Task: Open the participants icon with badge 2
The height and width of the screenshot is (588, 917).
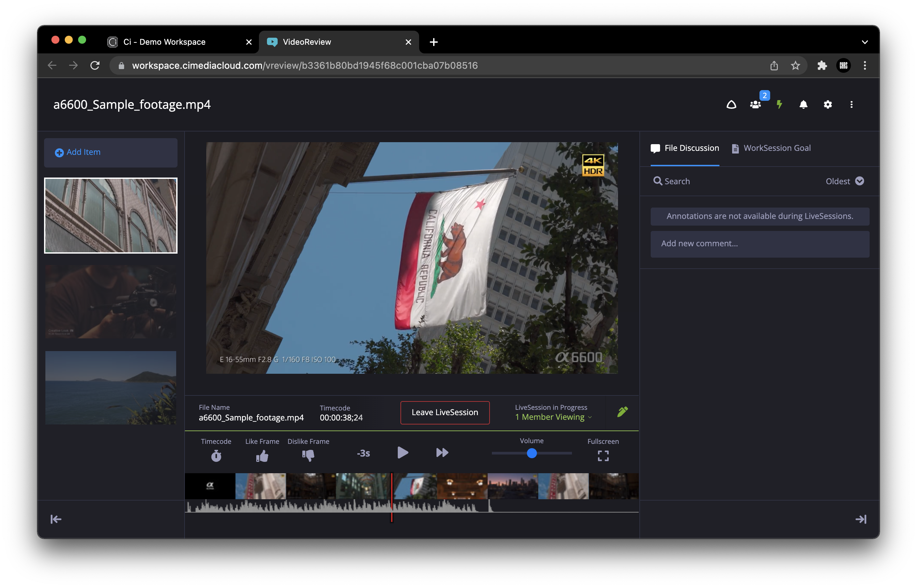Action: pos(755,104)
